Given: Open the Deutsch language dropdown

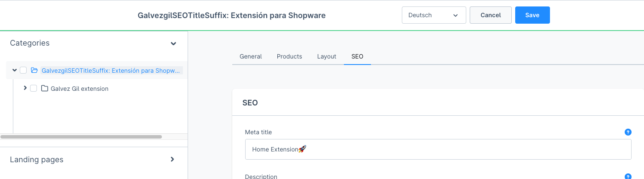Looking at the screenshot, I should point(434,15).
